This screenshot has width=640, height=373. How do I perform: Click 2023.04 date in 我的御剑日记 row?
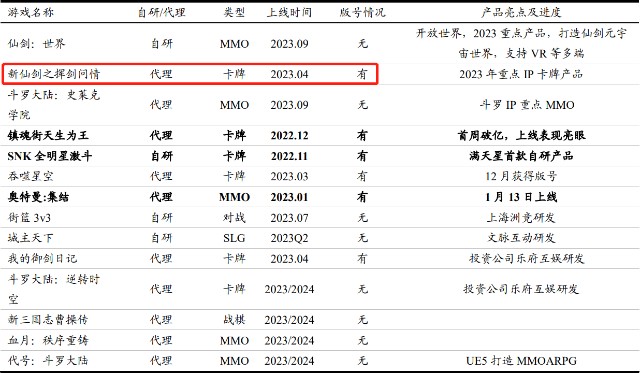tap(289, 258)
